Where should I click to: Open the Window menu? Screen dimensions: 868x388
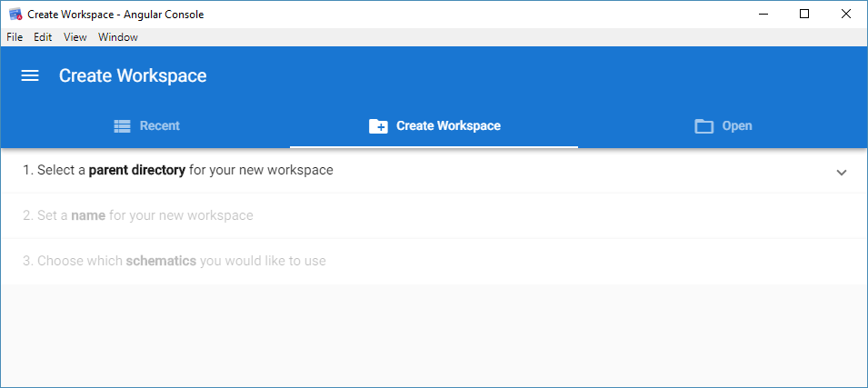(x=118, y=37)
